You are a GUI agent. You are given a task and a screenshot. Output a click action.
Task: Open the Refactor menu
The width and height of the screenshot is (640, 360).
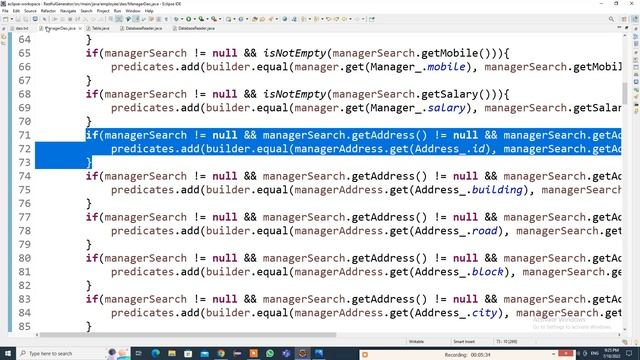[48, 11]
